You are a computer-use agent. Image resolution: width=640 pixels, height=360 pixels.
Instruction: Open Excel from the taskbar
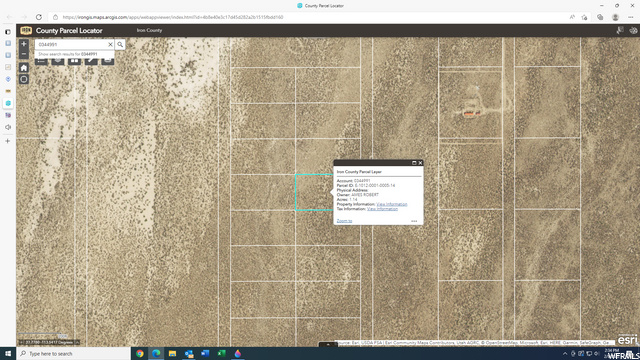pos(222,353)
